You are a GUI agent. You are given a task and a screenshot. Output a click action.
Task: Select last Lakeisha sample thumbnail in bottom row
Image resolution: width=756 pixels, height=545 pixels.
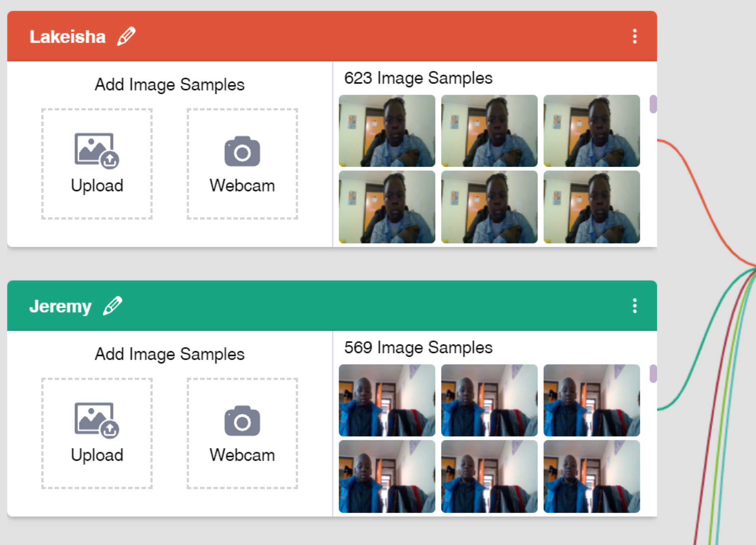click(591, 207)
